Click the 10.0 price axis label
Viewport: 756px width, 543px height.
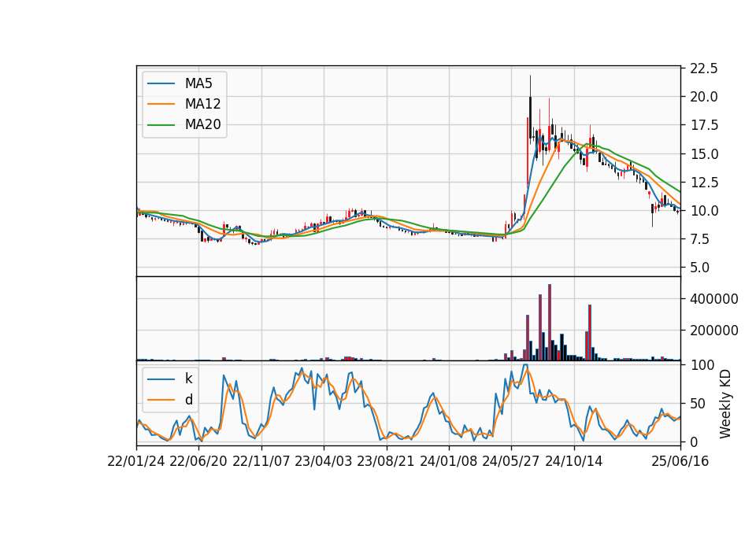pyautogui.click(x=703, y=211)
